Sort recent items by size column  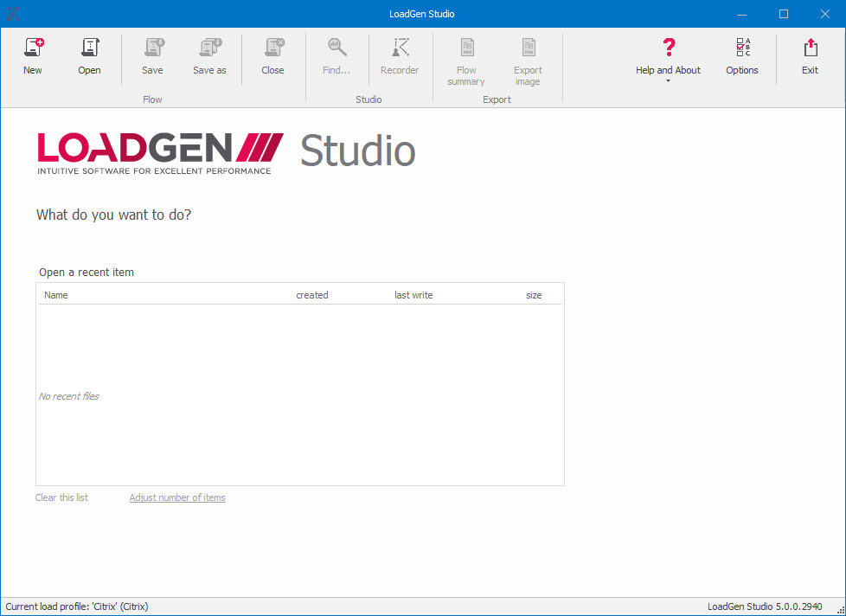point(534,295)
